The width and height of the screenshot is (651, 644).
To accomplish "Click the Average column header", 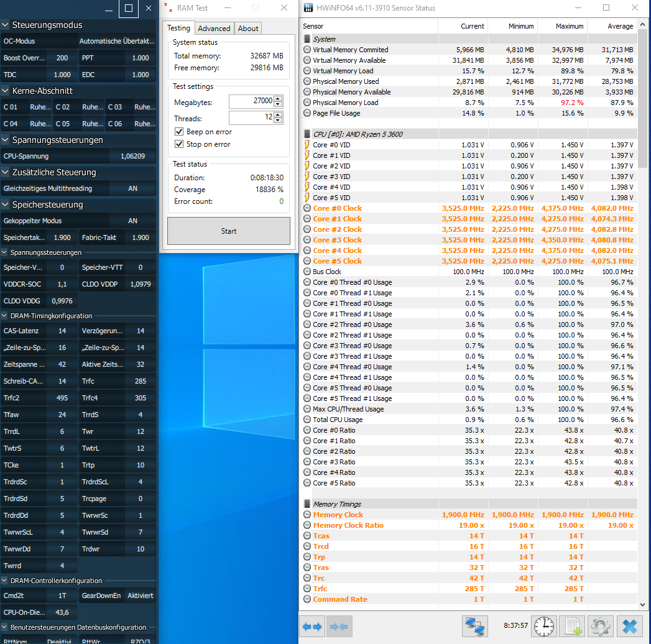I will 612,26.
